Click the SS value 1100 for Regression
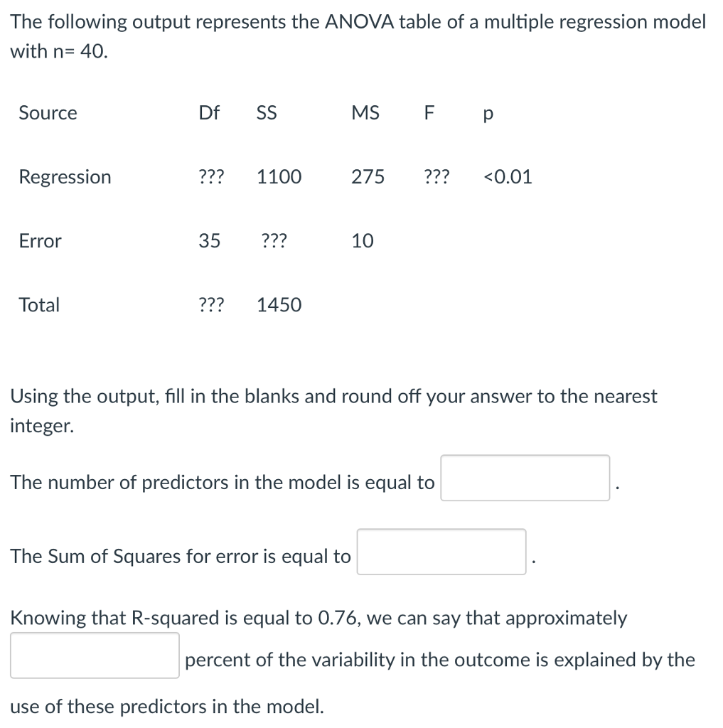The image size is (723, 728). (x=278, y=177)
